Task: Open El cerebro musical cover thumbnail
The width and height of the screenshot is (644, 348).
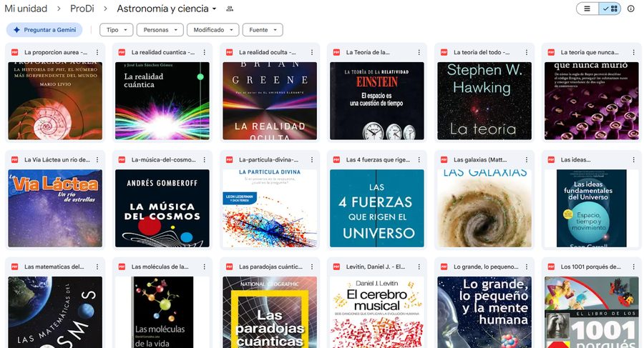Action: (376, 312)
